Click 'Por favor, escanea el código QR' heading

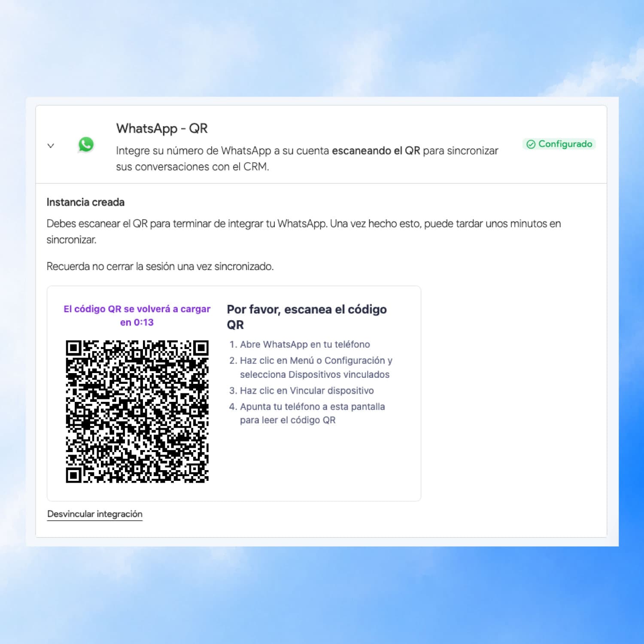tap(307, 317)
